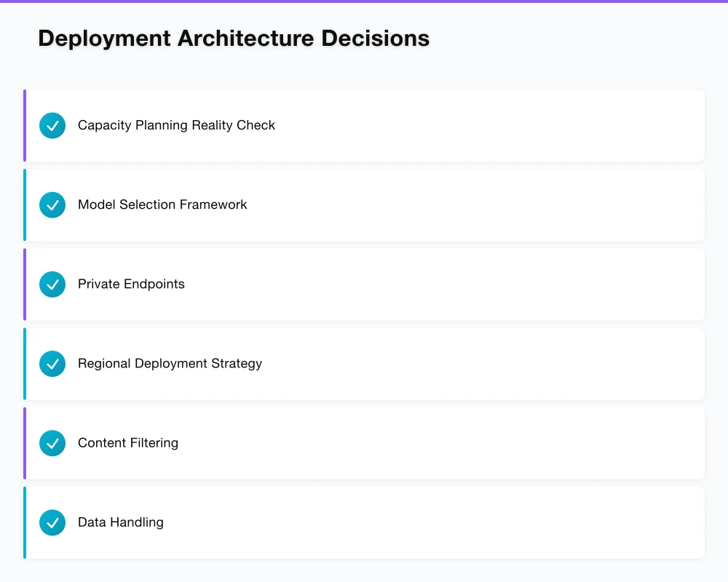Click the Regional Deployment Strategy checkmark icon
The image size is (728, 582).
[52, 364]
